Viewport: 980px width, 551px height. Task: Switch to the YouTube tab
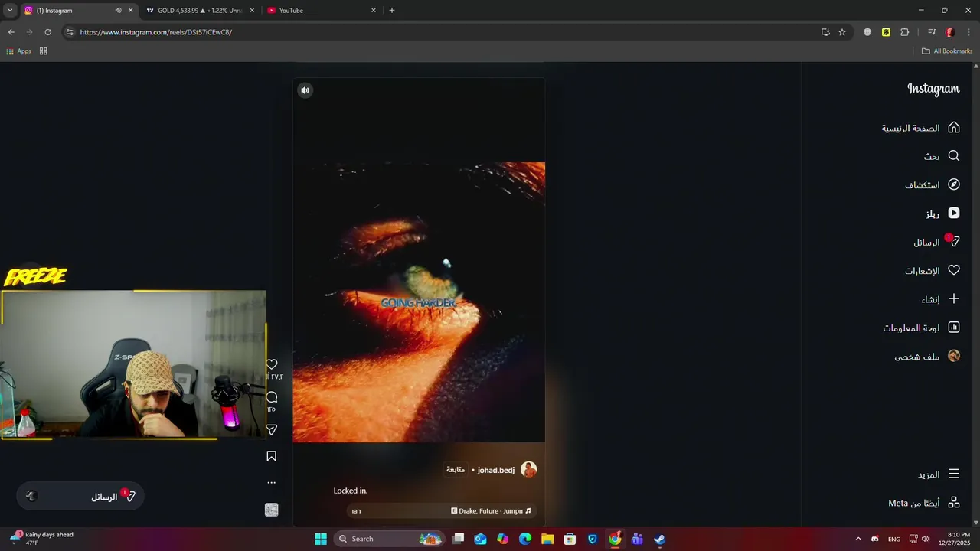coord(322,11)
